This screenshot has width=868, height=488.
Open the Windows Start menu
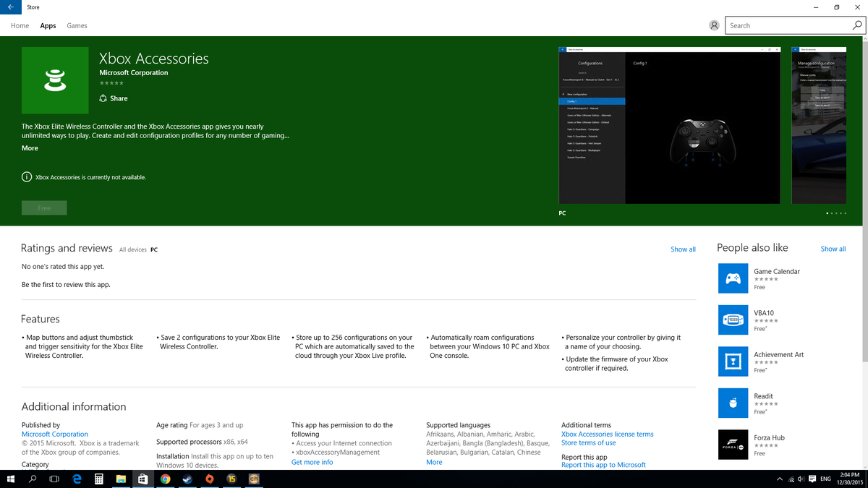pos(11,479)
